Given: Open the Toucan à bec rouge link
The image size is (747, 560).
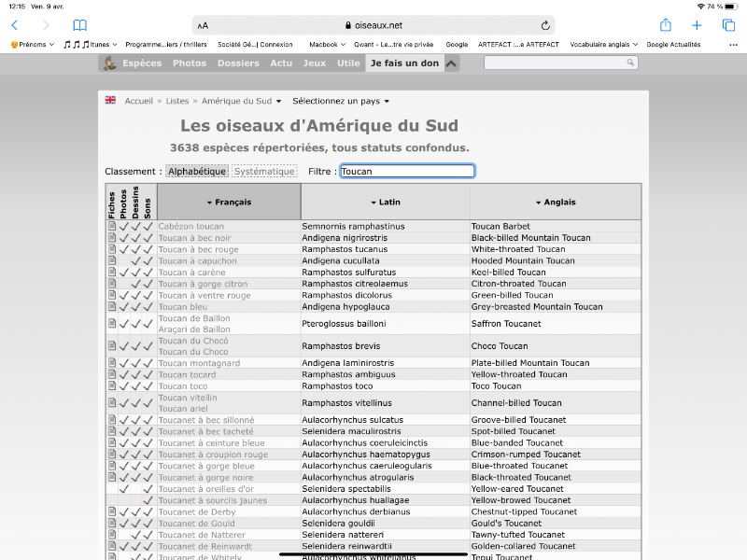Looking at the screenshot, I should coord(198,249).
